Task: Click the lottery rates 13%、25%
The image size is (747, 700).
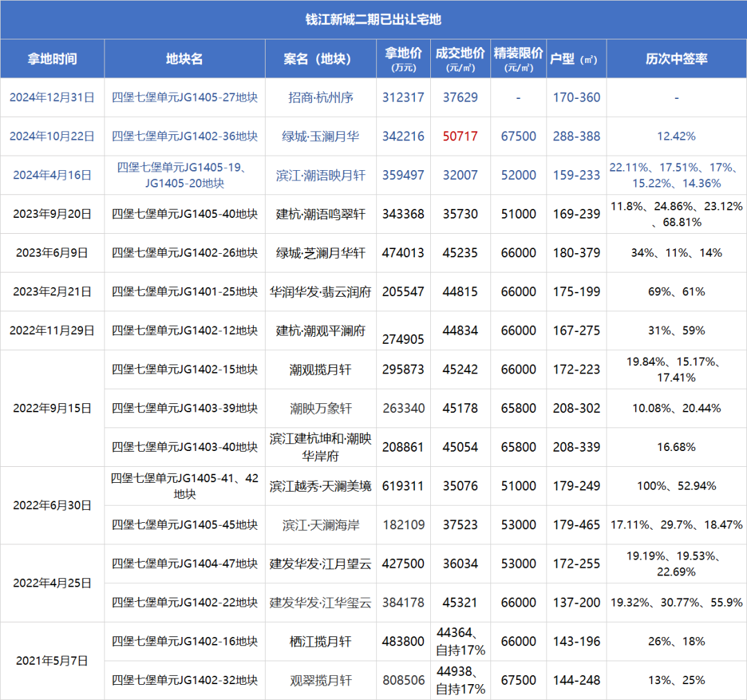Action: (676, 680)
